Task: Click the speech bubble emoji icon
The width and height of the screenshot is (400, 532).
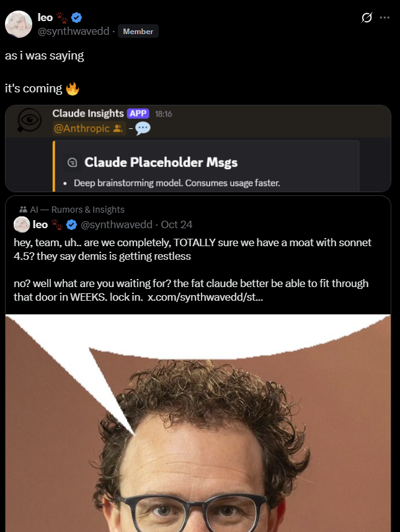Action: click(143, 128)
